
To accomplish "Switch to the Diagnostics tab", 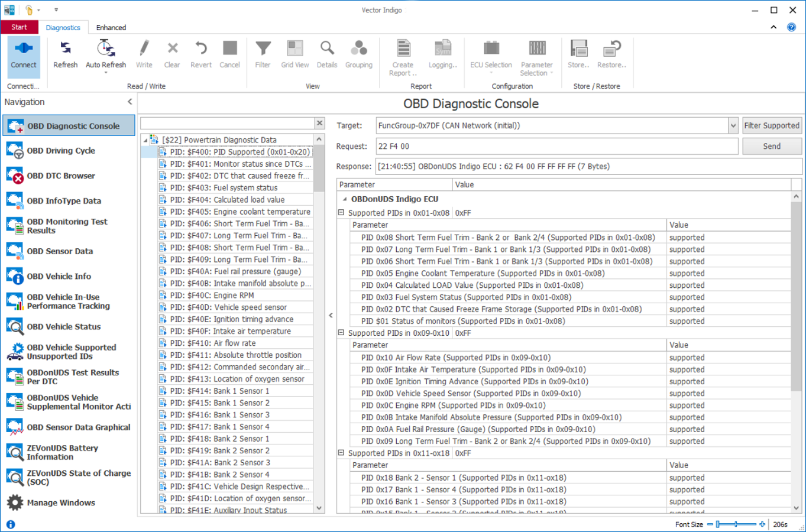I will [63, 27].
